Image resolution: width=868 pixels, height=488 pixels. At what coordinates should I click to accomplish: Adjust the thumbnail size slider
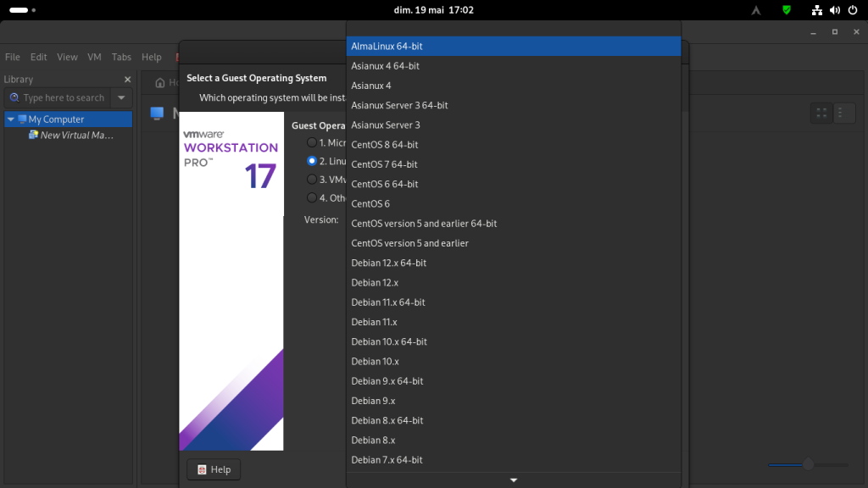[x=808, y=465]
